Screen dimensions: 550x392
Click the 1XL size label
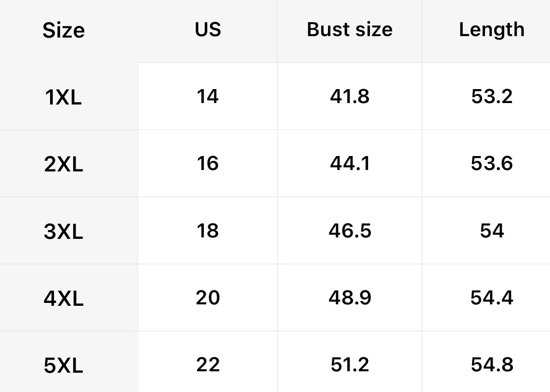pyautogui.click(x=64, y=97)
